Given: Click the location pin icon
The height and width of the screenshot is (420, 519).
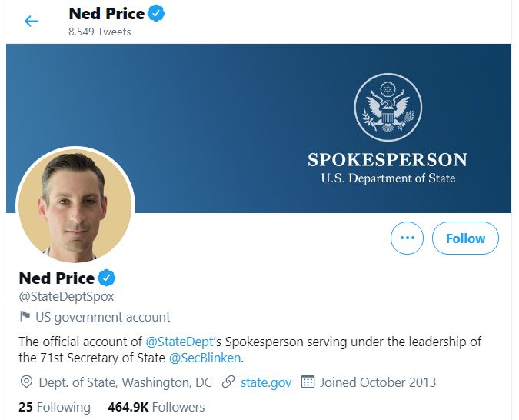Looking at the screenshot, I should click(26, 382).
